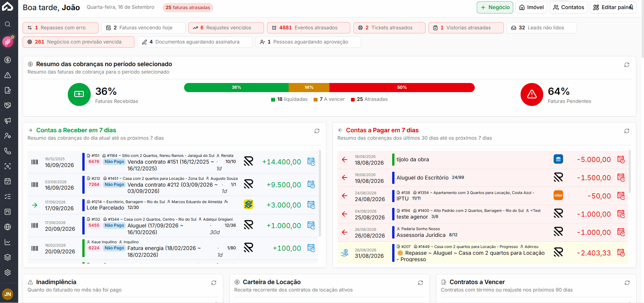Image resolution: width=644 pixels, height=303 pixels.
Task: Click the orange Inter bank logo on the IPTU row
Action: (x=558, y=195)
